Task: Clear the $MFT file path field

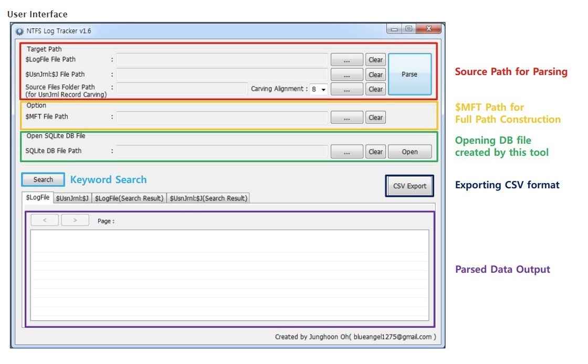Action: (x=375, y=117)
